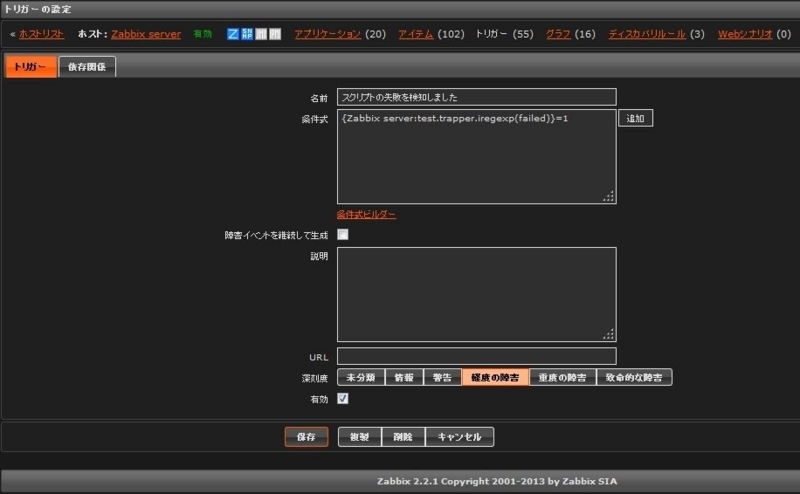
Task: Open the ホストリスト link
Action: [x=41, y=34]
